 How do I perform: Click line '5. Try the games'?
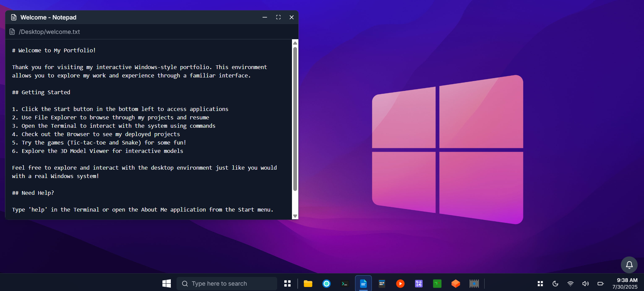(99, 142)
